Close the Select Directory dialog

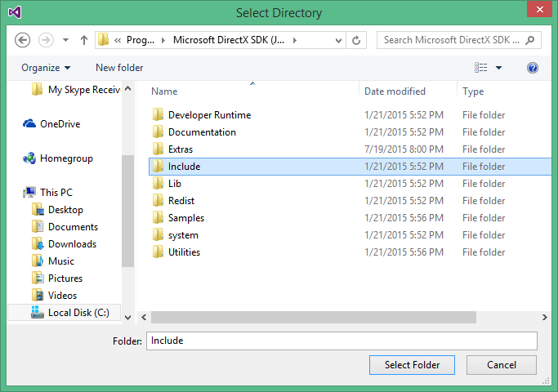[539, 9]
